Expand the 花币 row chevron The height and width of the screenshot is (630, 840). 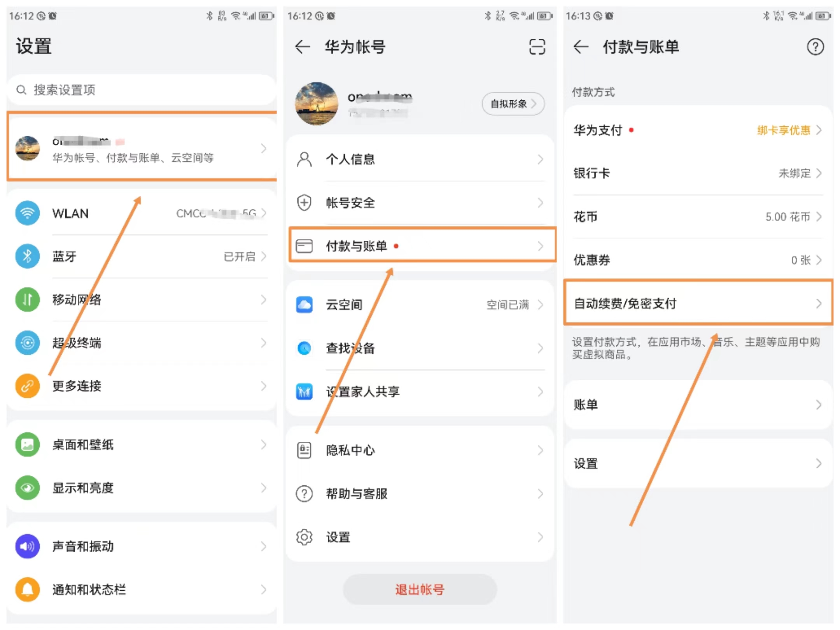[819, 217]
